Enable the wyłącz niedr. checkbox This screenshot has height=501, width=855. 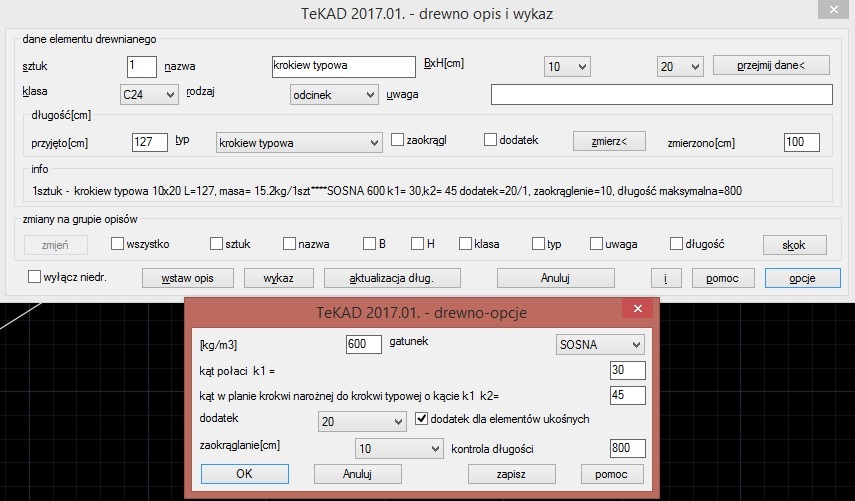(x=34, y=277)
